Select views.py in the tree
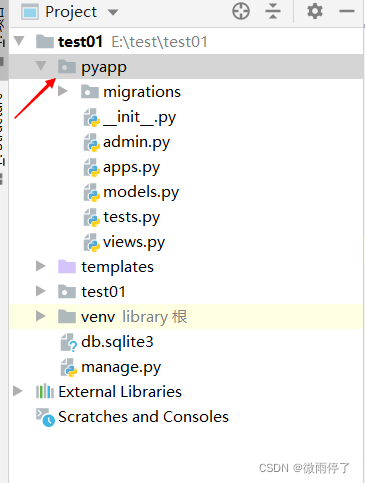This screenshot has height=483, width=365. tap(134, 242)
